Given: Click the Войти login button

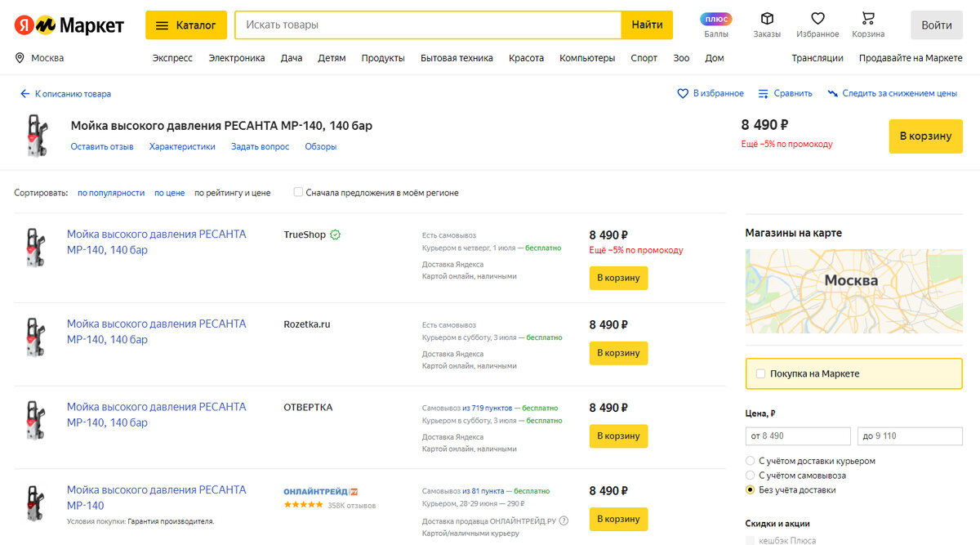Looking at the screenshot, I should coord(937,25).
